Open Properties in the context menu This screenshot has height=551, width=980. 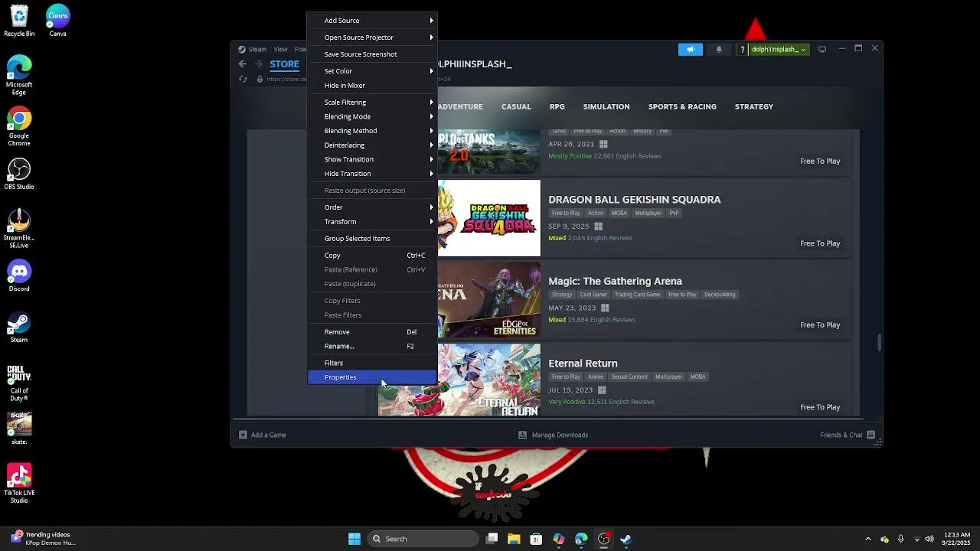click(371, 377)
